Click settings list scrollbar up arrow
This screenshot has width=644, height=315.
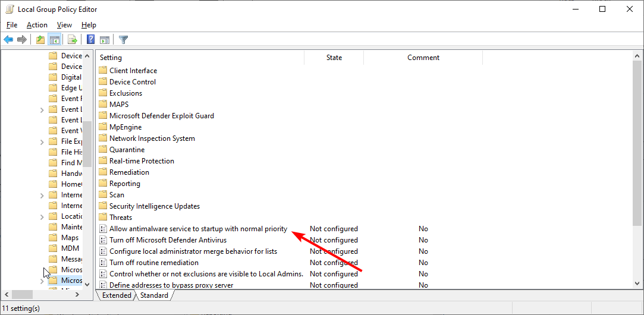tap(637, 56)
